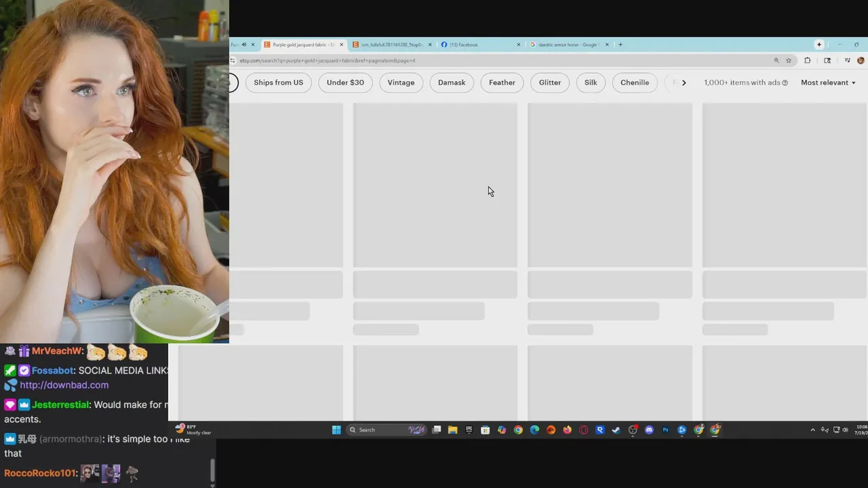Open Discord from the taskbar
Image resolution: width=868 pixels, height=488 pixels.
[x=649, y=430]
